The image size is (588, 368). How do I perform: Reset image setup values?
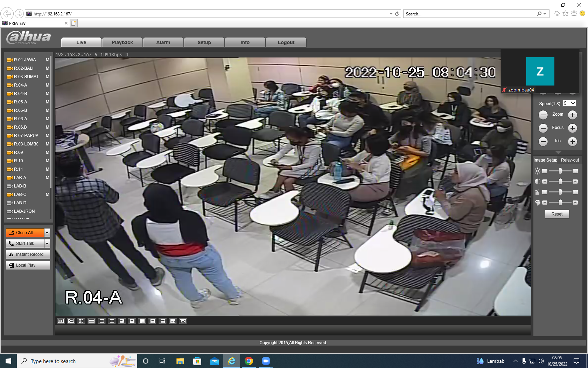tap(557, 214)
